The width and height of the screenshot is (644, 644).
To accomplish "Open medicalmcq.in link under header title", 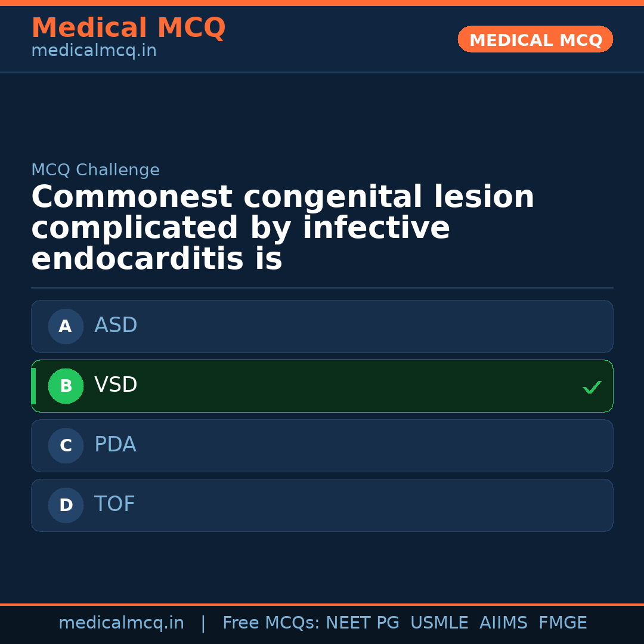I will [94, 51].
